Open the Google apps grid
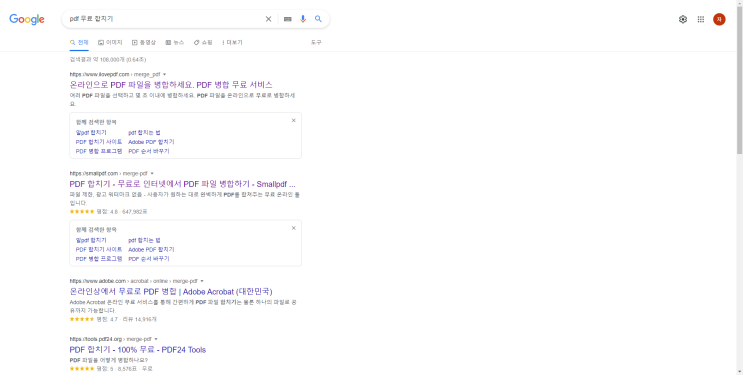The width and height of the screenshot is (743, 375). click(701, 19)
